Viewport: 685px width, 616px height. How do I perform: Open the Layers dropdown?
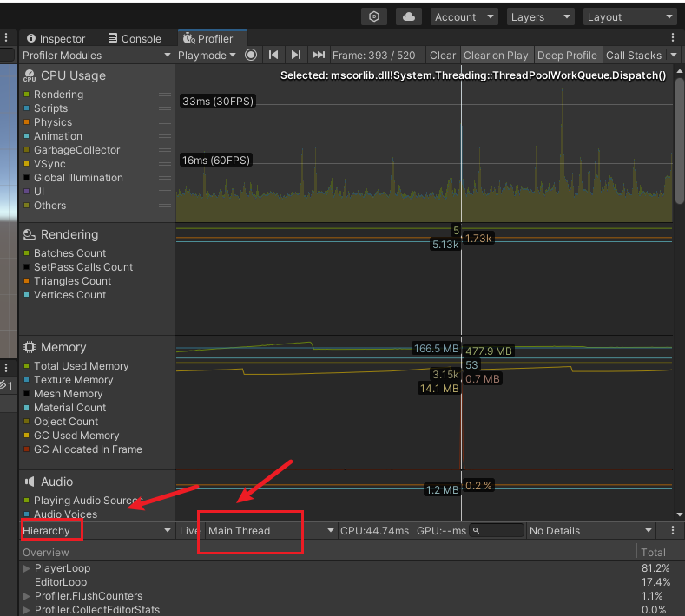point(540,17)
